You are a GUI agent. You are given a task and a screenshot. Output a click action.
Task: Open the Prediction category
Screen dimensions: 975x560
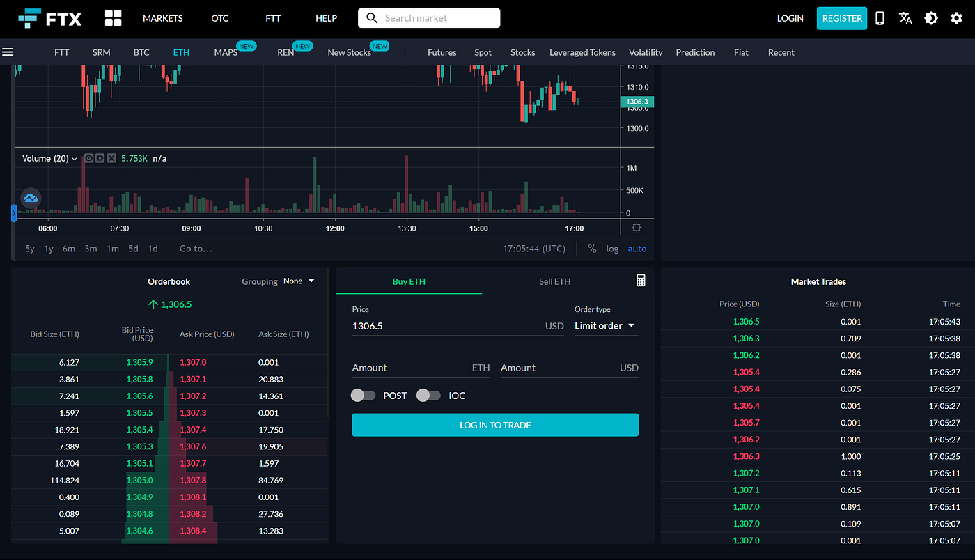pos(695,52)
